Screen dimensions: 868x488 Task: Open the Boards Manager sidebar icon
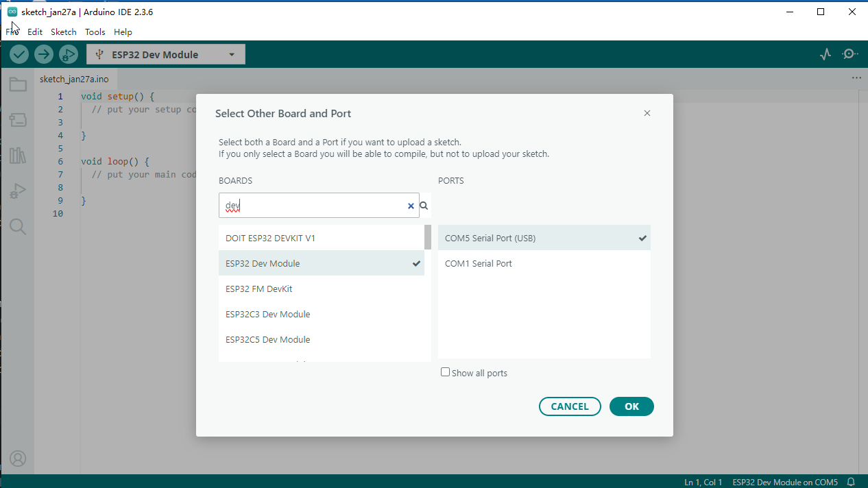[x=18, y=121]
